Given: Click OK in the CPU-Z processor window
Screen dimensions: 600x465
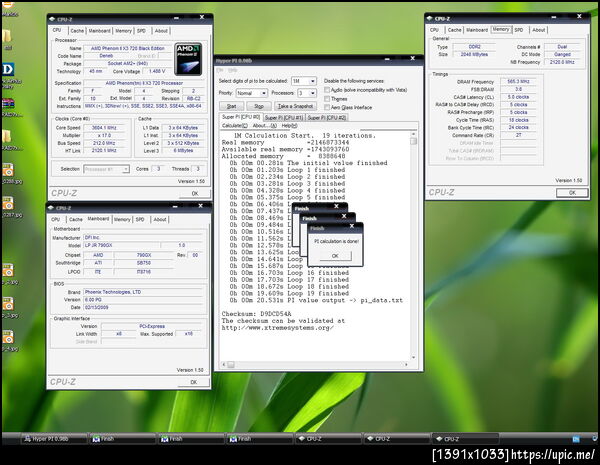Looking at the screenshot, I should click(195, 193).
